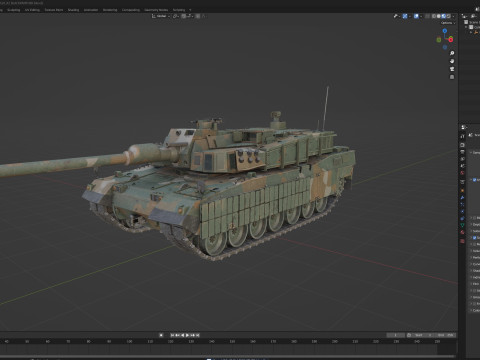Open the Options dropdown in the viewport
Viewport: 480px width, 360px height.
[448, 23]
